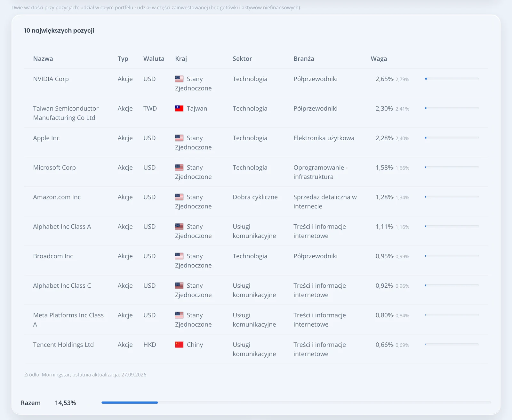Click Sprzedaż detaliczna w internecie cell
512x420 pixels.
[325, 201]
